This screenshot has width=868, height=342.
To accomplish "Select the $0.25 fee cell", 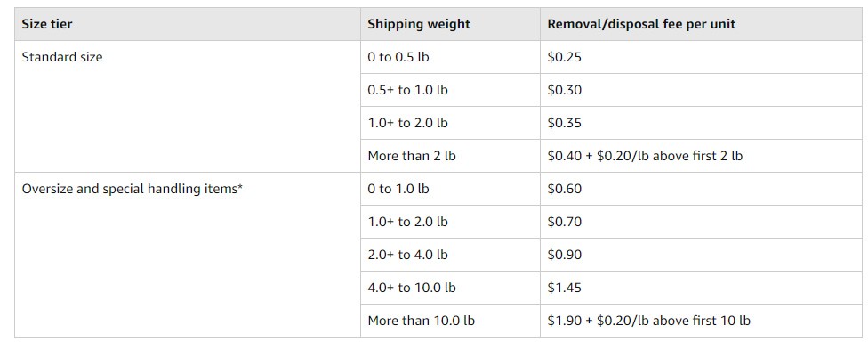I will point(701,57).
